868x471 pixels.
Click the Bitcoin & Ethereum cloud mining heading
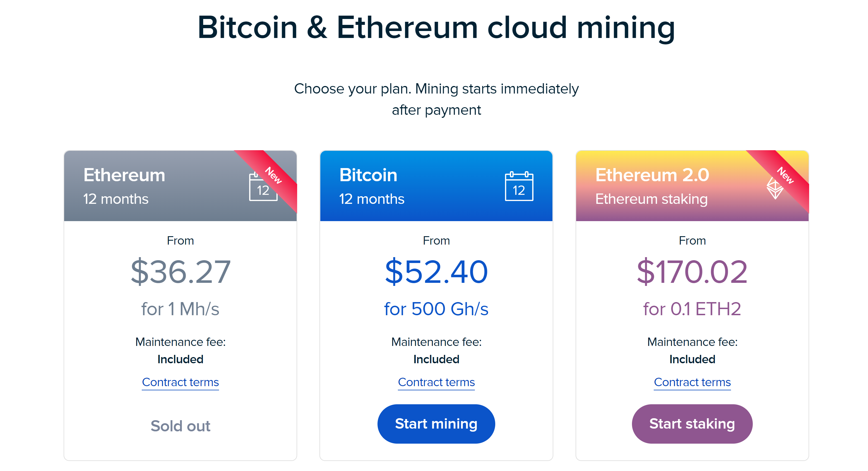point(436,28)
